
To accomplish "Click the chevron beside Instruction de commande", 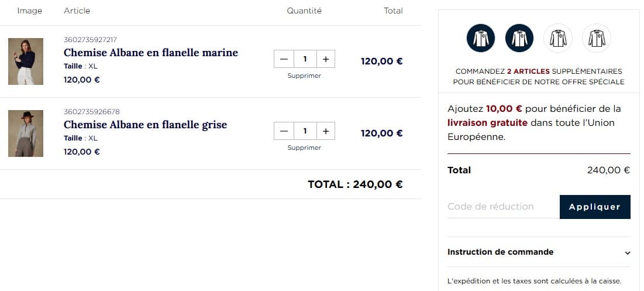I will (627, 253).
